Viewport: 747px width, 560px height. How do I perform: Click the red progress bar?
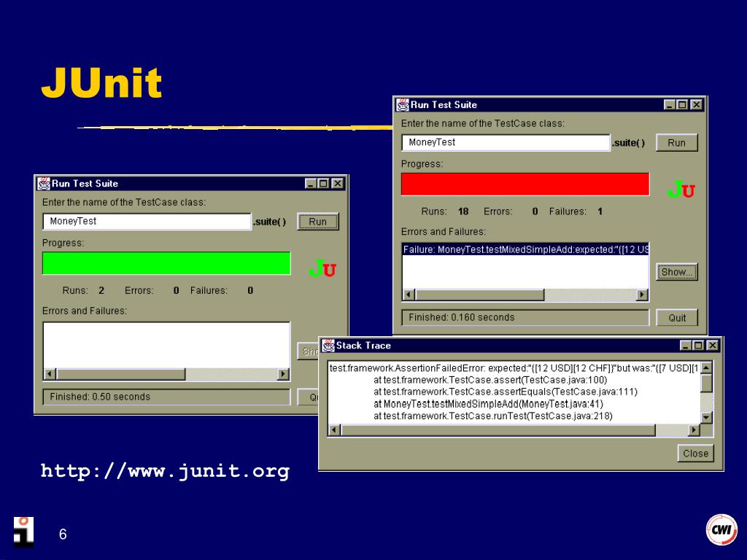tap(525, 184)
